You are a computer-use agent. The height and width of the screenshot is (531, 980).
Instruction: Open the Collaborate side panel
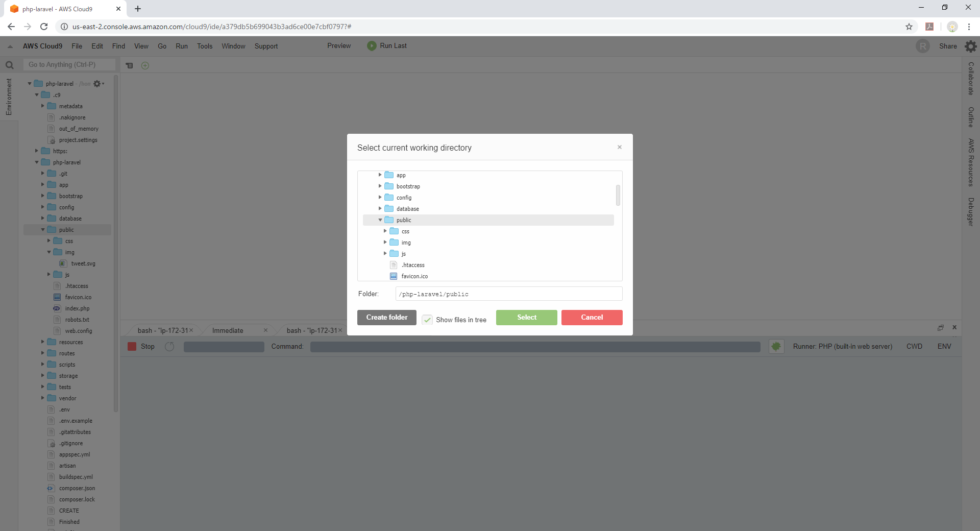point(971,79)
